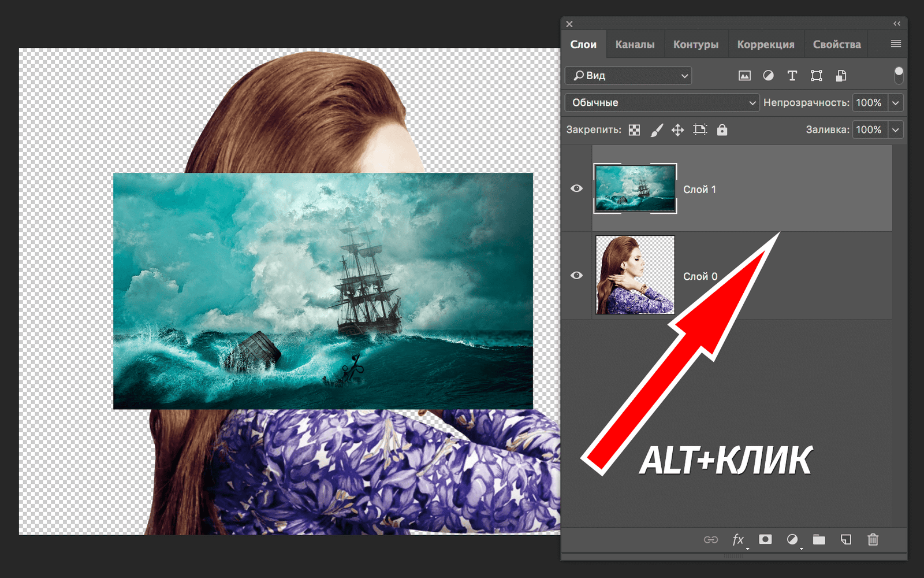
Task: Open the Коррекция tab
Action: point(765,45)
